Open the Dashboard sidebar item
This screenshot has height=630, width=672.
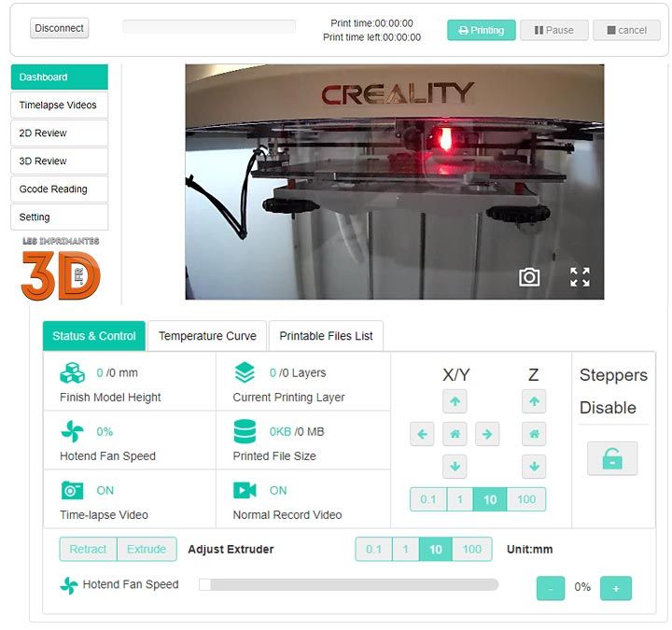tap(59, 77)
